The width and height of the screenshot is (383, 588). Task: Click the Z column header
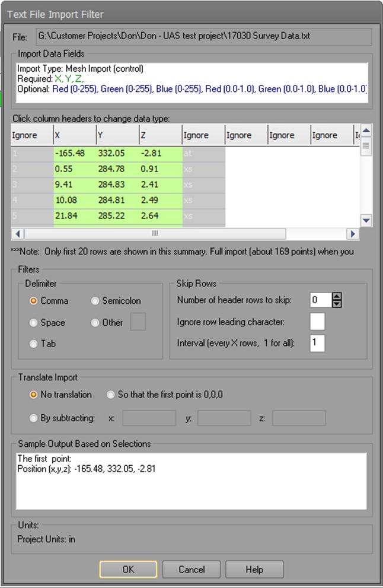[x=160, y=135]
